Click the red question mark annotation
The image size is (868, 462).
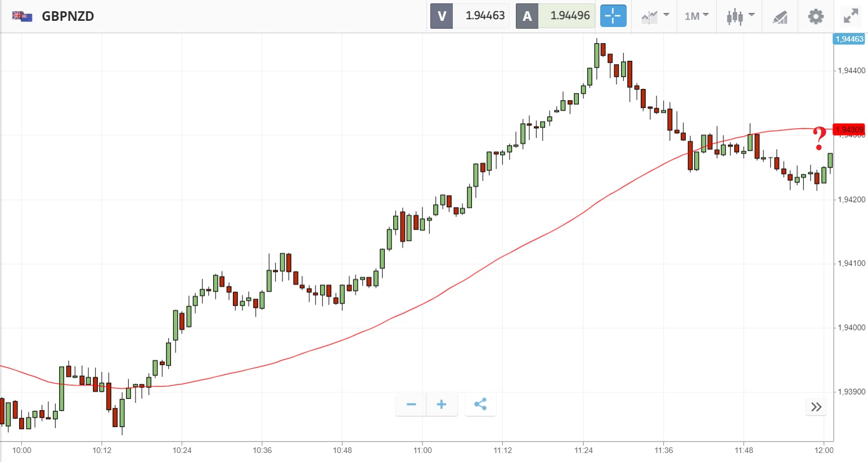(x=820, y=138)
